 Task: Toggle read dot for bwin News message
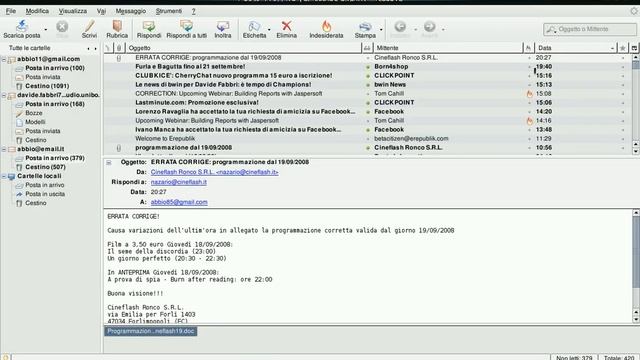[x=368, y=85]
